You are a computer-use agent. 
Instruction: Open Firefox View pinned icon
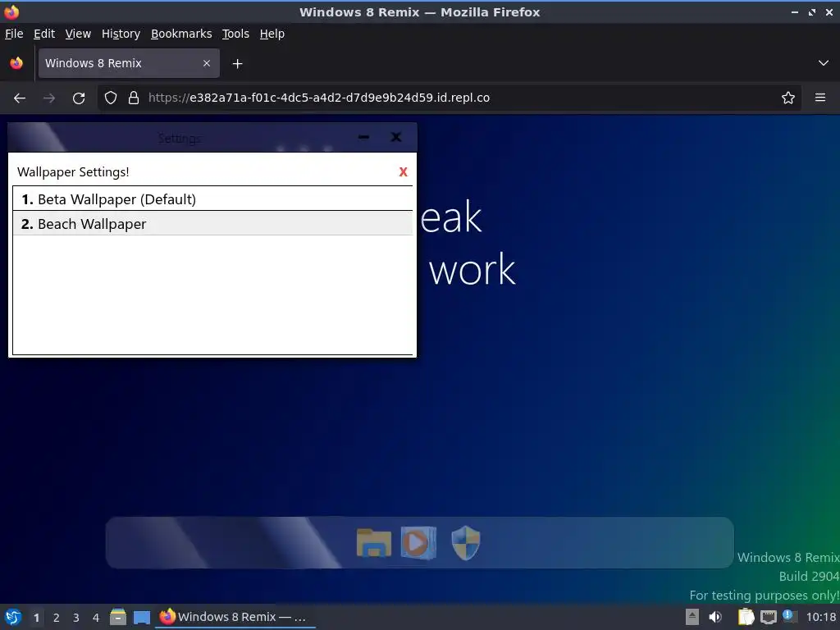pyautogui.click(x=16, y=63)
